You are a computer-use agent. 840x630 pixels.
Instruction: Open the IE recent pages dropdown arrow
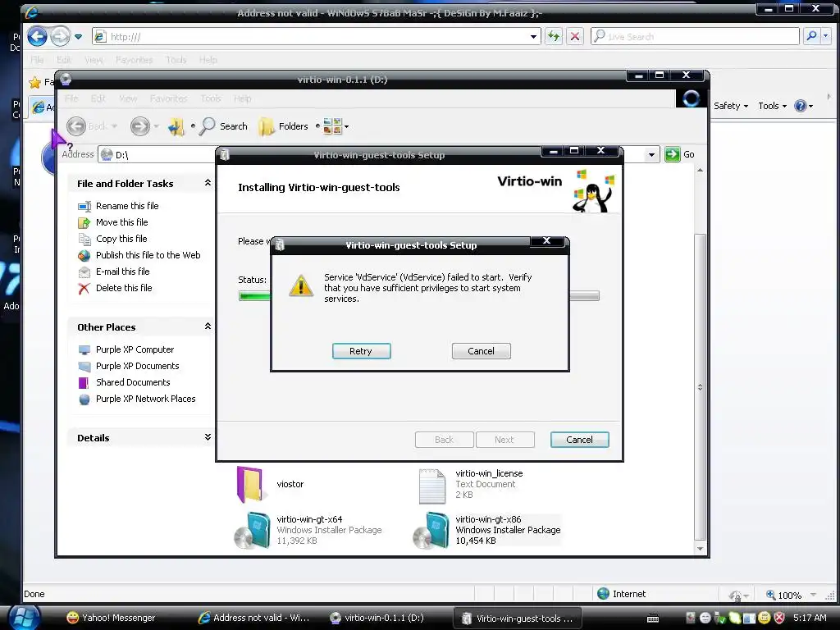[x=78, y=37]
